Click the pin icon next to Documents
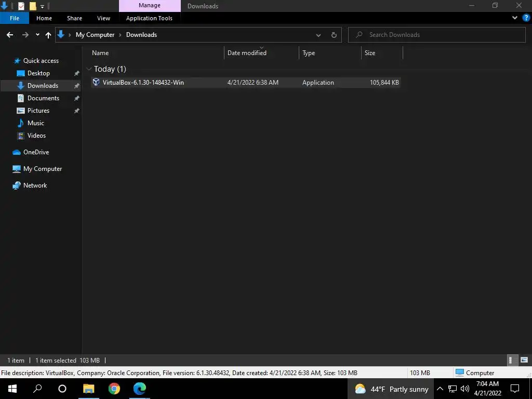Viewport: 532px width, 399px height. click(77, 98)
